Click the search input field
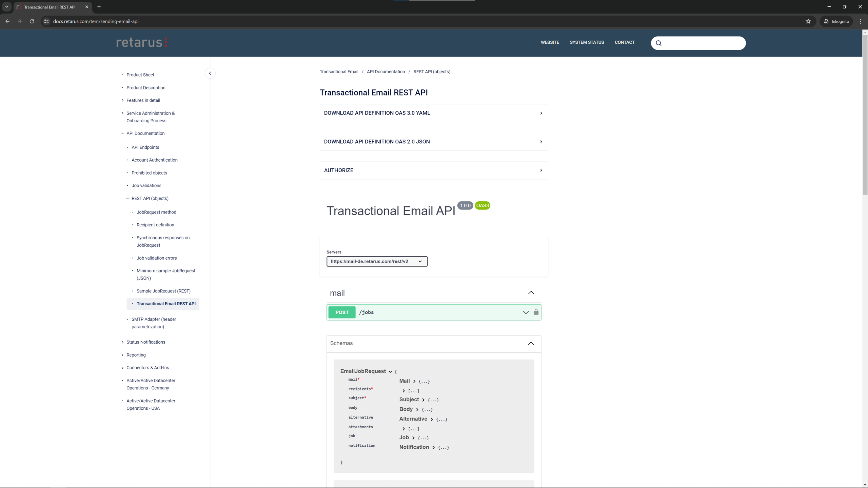Viewport: 868px width, 488px height. pos(698,43)
